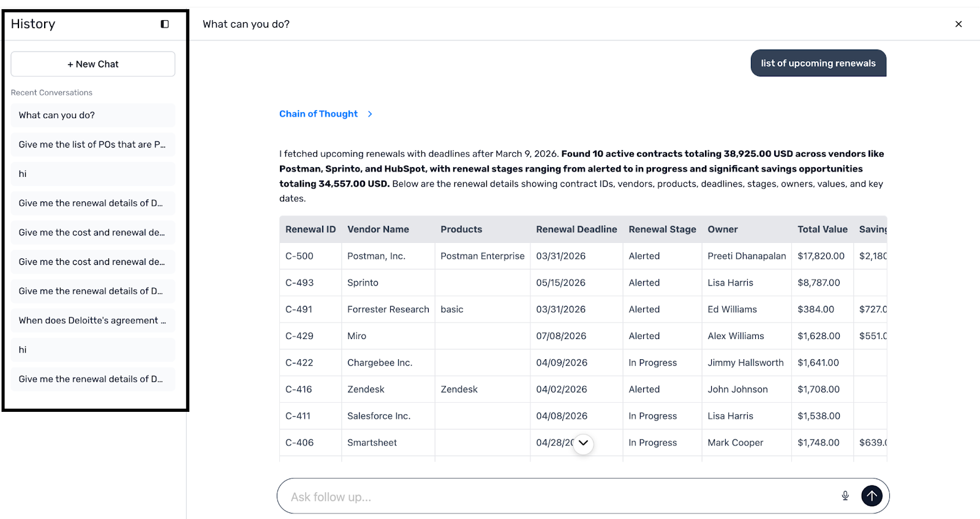Click the Postman Enterprise product cell
Screen dimensions: 980x519
pos(482,256)
